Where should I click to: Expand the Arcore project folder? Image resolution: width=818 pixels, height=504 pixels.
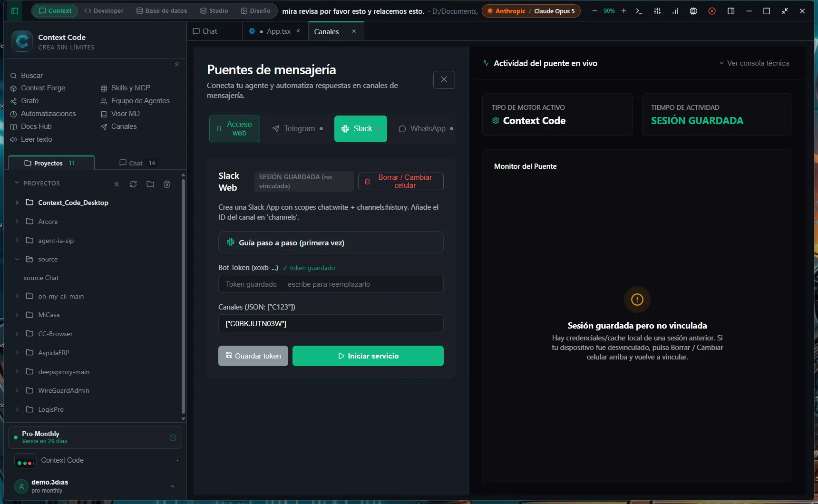tap(17, 221)
